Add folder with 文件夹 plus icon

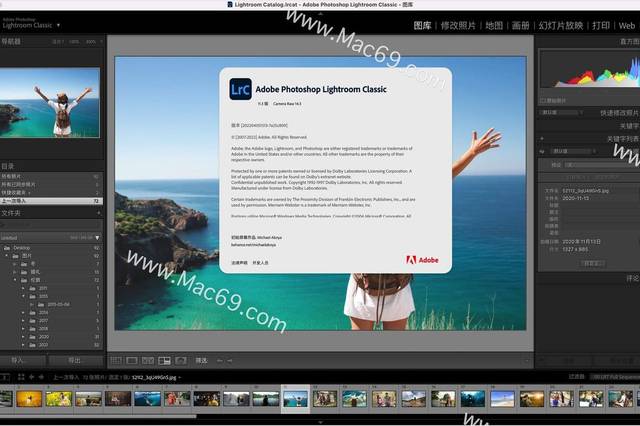pos(98,213)
